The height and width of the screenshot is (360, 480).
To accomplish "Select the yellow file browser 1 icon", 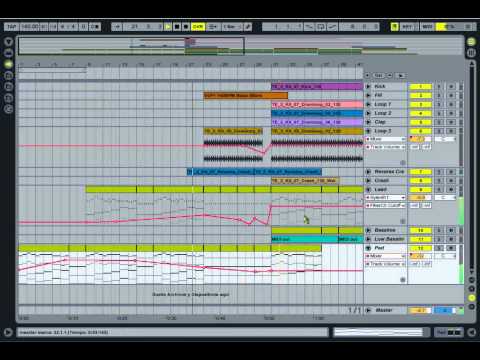I will pos(9,64).
